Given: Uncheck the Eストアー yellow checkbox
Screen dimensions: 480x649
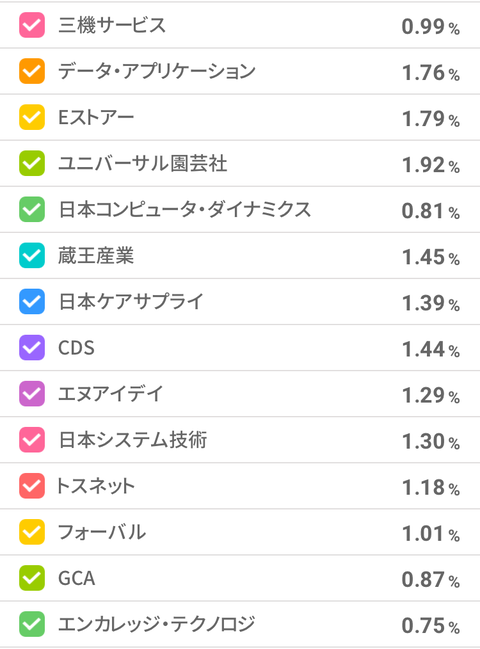Looking at the screenshot, I should [32, 117].
